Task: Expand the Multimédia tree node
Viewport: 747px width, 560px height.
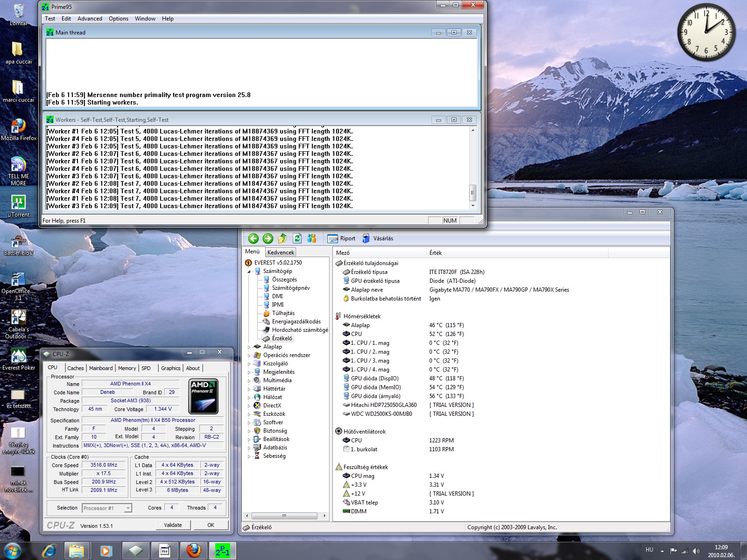Action: point(249,381)
